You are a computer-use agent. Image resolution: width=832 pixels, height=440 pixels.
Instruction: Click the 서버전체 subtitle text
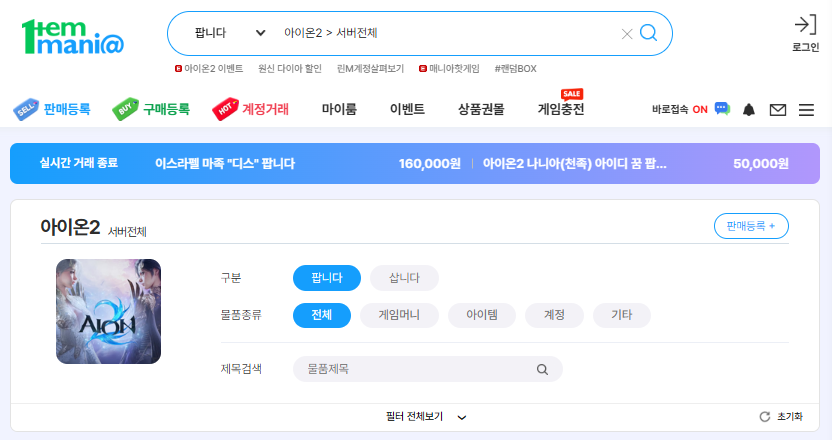click(127, 232)
